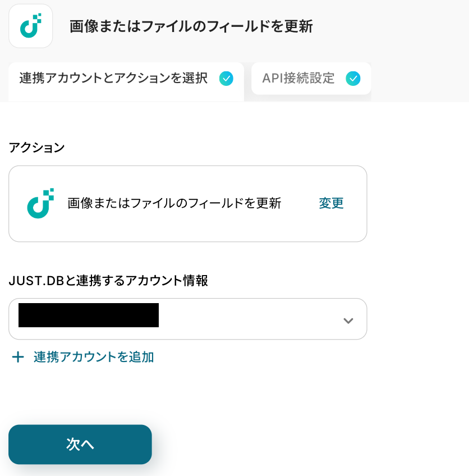469x476 pixels.
Task: Switch to the API接続設定 tab
Action: coord(298,79)
